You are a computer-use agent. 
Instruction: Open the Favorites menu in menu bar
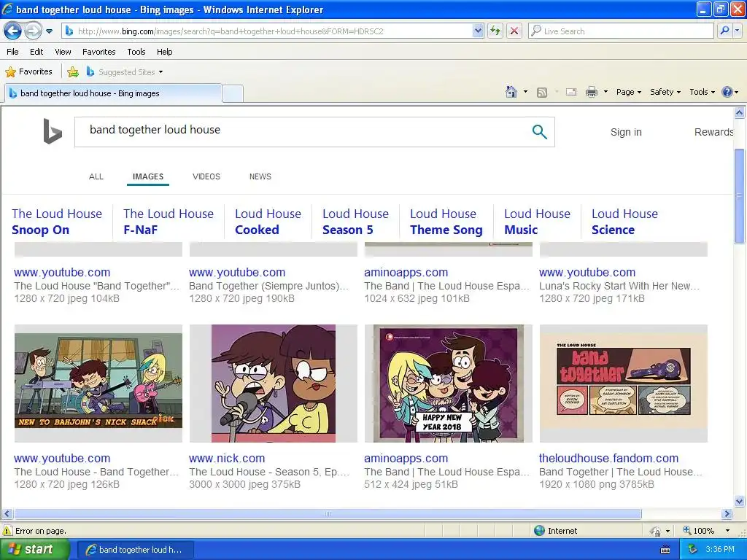[98, 52]
